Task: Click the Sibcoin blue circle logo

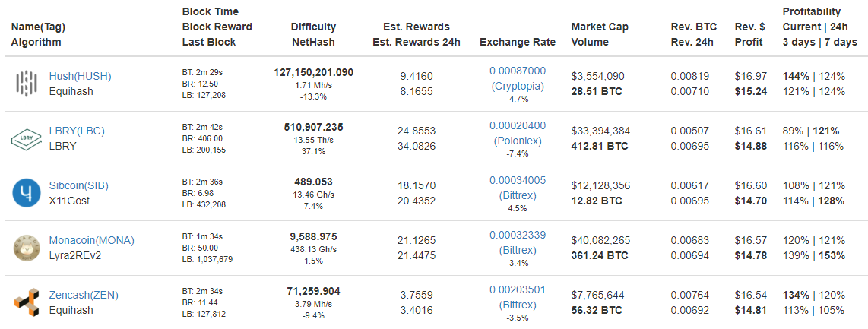Action: (27, 193)
